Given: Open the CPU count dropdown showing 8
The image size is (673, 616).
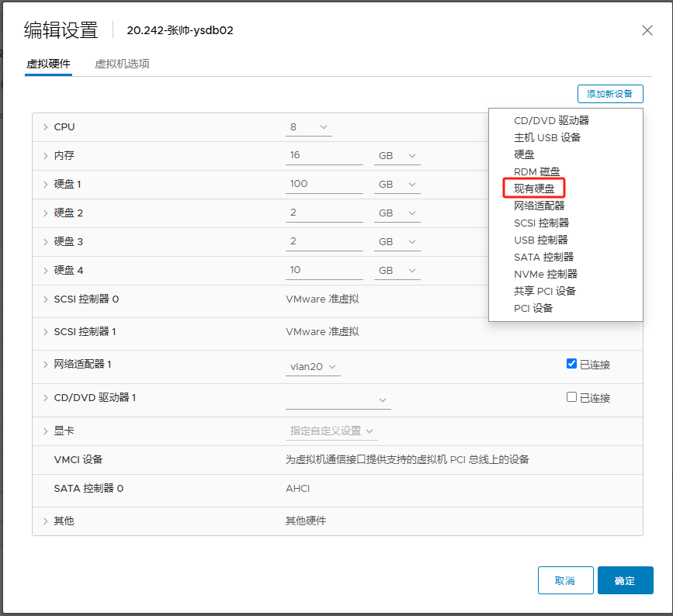Looking at the screenshot, I should pyautogui.click(x=309, y=127).
